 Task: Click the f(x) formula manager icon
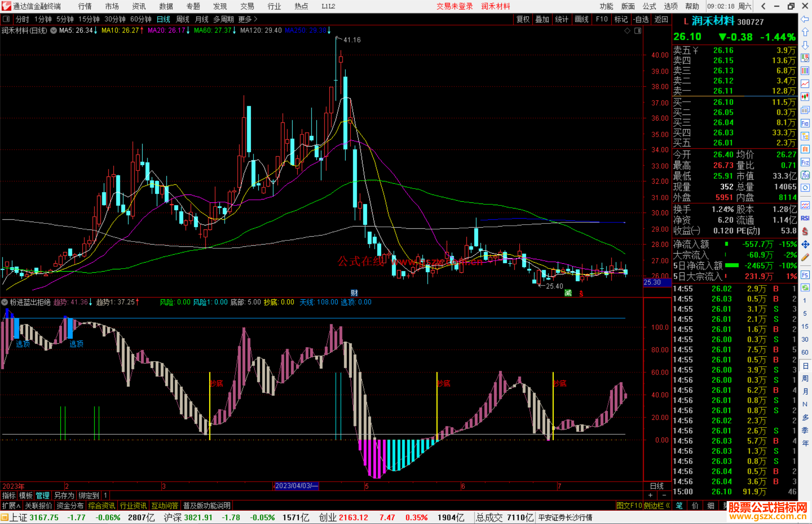pos(805,175)
